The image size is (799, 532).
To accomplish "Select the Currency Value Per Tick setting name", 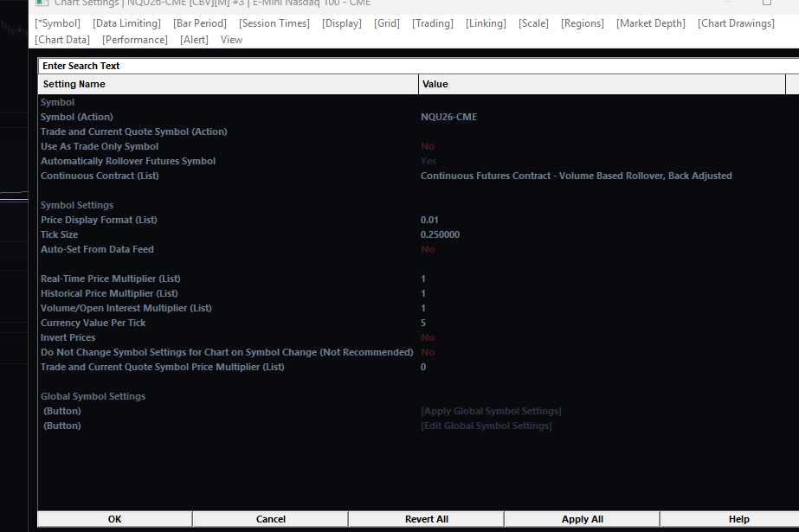I will point(93,324).
